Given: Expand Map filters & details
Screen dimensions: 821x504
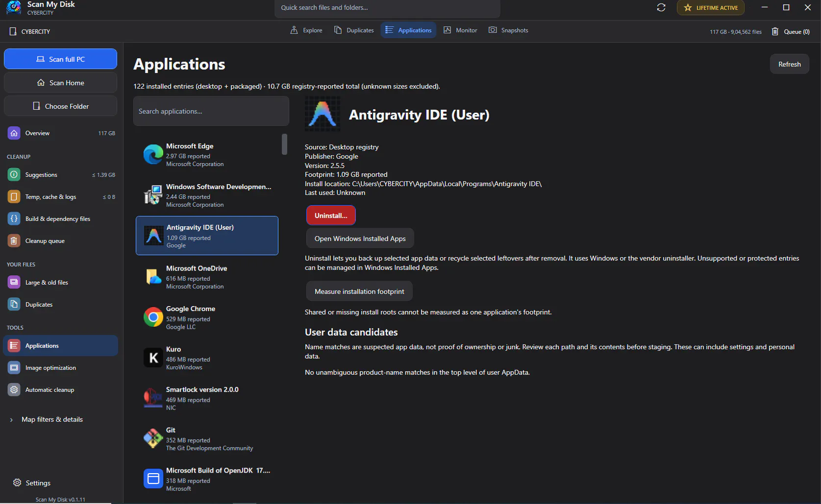Looking at the screenshot, I should [x=47, y=419].
